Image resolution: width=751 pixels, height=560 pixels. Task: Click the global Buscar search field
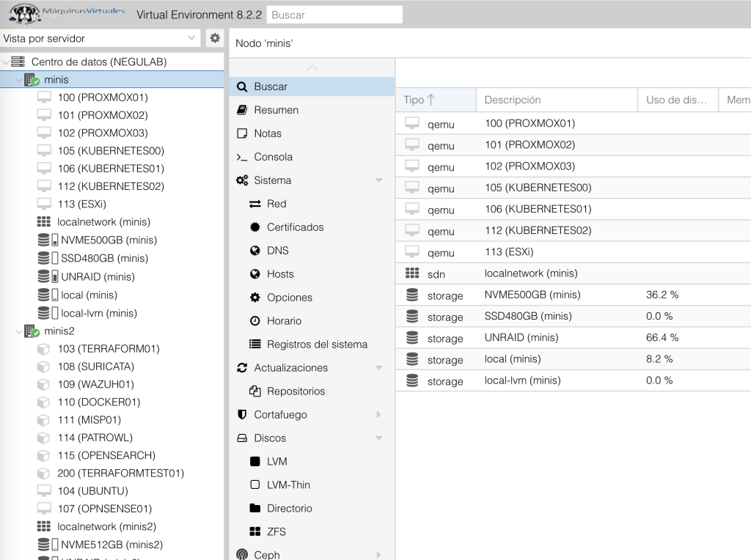pyautogui.click(x=334, y=14)
